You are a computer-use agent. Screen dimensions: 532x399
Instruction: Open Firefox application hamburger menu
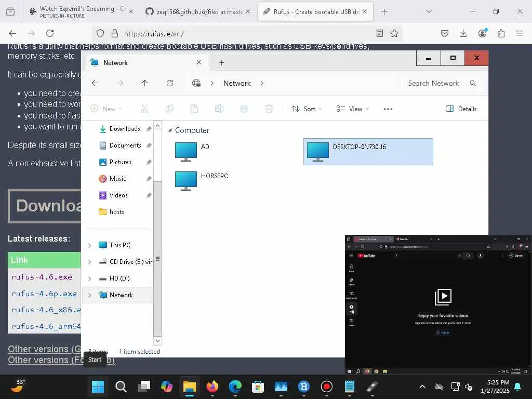(x=520, y=33)
